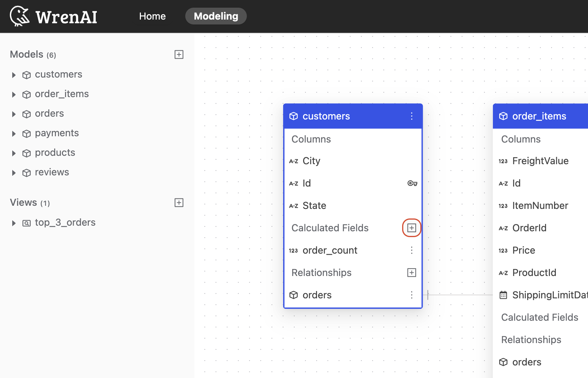Click the string type icon beside State
588x378 pixels.
pos(294,206)
